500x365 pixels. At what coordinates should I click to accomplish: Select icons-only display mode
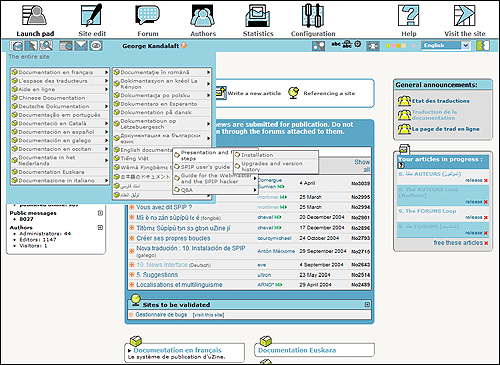(358, 44)
